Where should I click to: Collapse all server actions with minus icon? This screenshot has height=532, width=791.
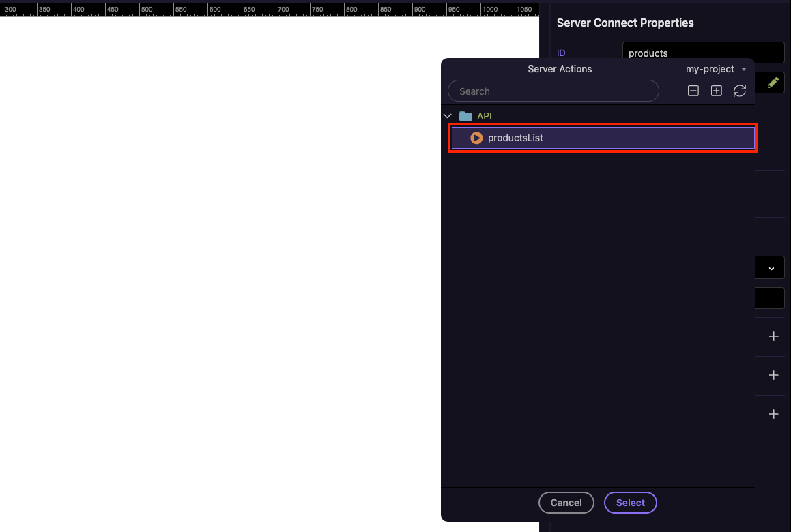tap(693, 91)
